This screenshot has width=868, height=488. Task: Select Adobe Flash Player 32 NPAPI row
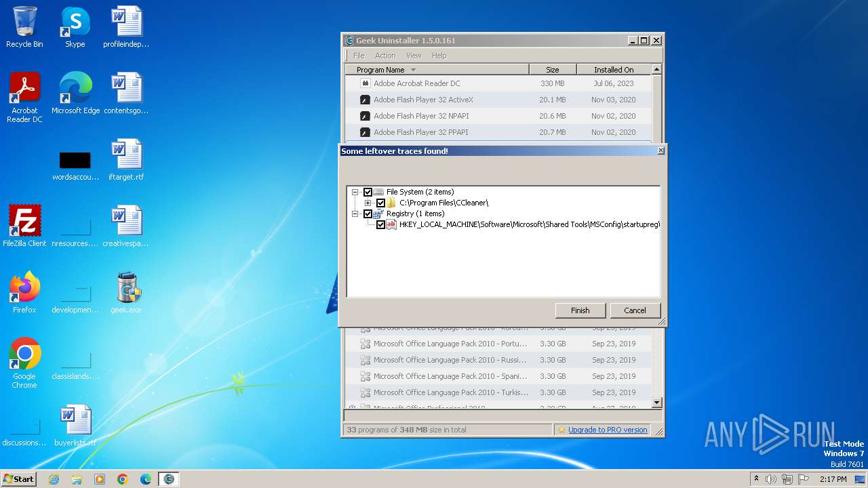click(x=498, y=116)
